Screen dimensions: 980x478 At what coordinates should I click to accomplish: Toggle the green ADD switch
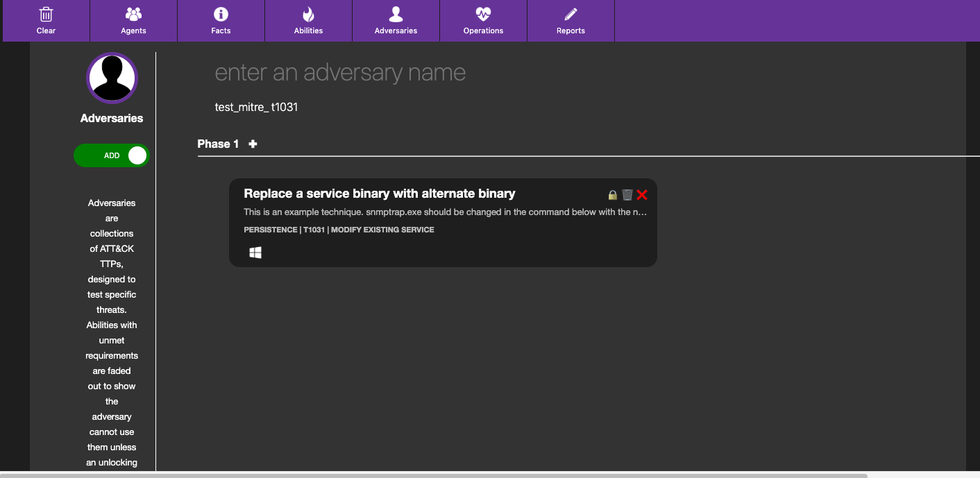(112, 155)
